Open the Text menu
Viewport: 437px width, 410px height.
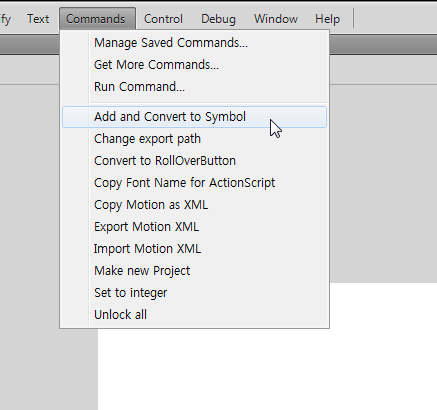coord(38,19)
